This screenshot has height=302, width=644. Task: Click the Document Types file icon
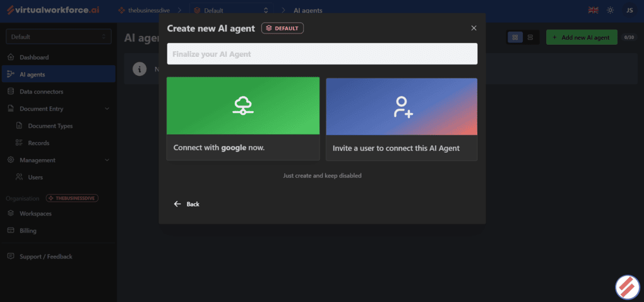pos(19,126)
